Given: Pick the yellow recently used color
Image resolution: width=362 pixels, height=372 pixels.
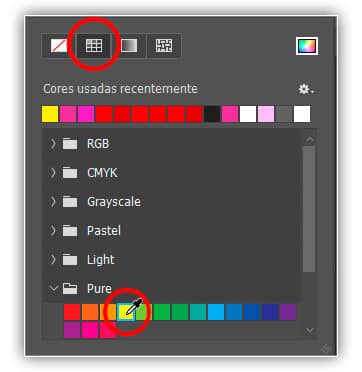Looking at the screenshot, I should (x=50, y=114).
